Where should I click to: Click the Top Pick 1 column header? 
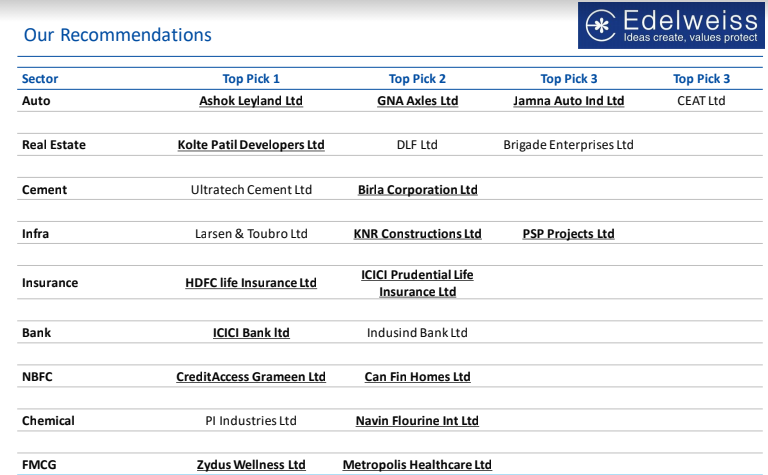[x=251, y=79]
